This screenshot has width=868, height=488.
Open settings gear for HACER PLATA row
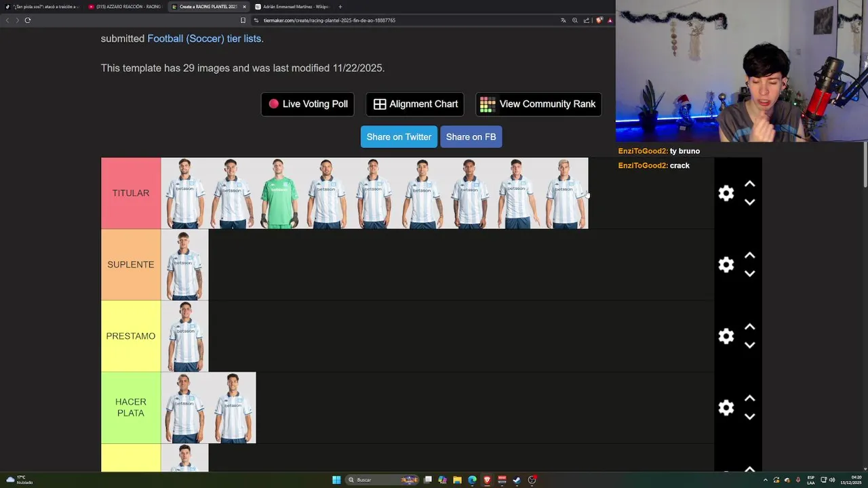(x=726, y=407)
